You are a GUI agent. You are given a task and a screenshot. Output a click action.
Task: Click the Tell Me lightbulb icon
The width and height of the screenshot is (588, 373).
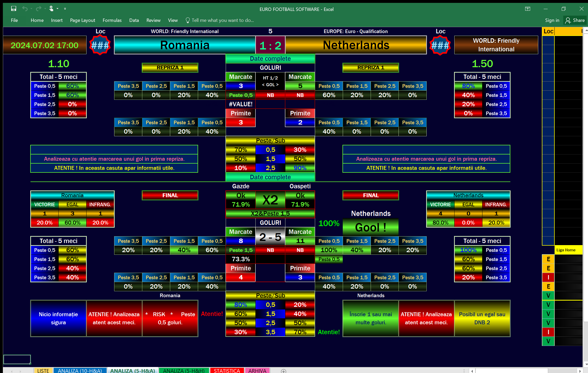[x=187, y=20]
